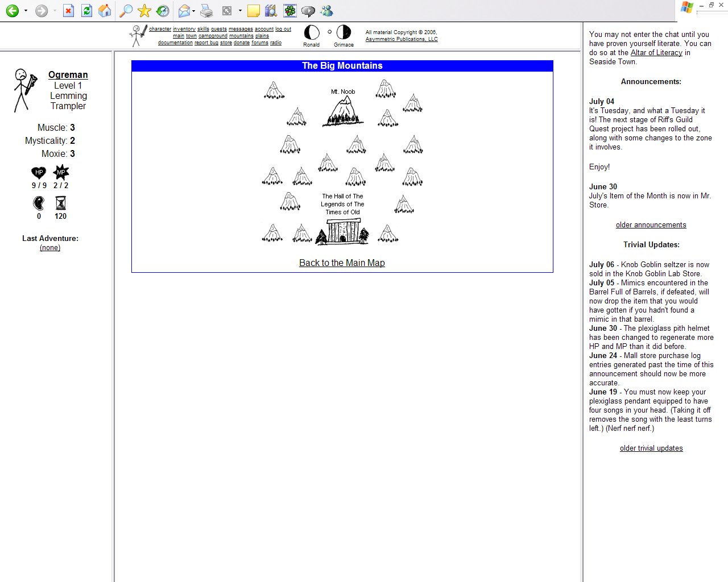Open the account link
The height and width of the screenshot is (582, 728).
click(x=264, y=29)
